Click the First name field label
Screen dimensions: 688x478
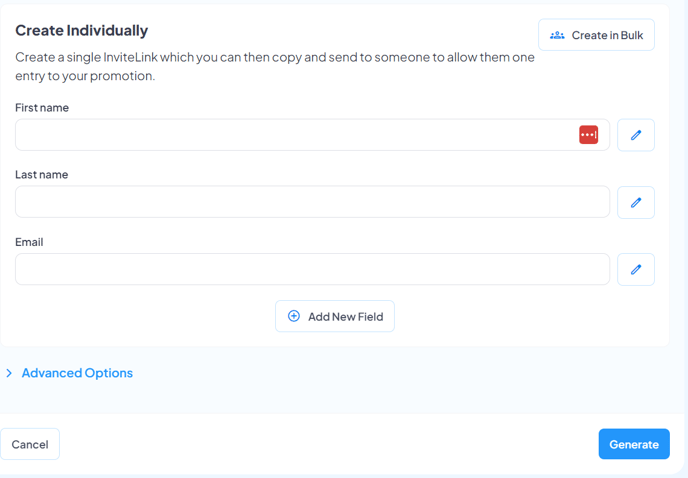pos(42,108)
